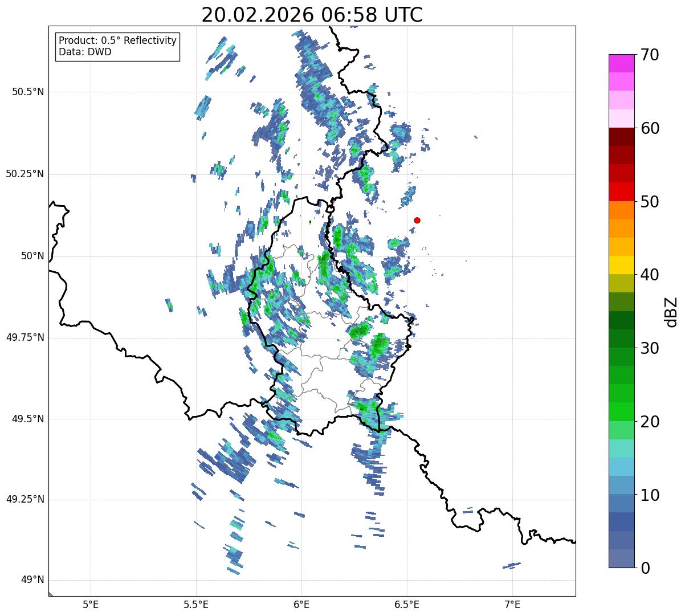
Task: Pick the light blue colorbar segment near 13 dBZ
Action: click(x=621, y=467)
